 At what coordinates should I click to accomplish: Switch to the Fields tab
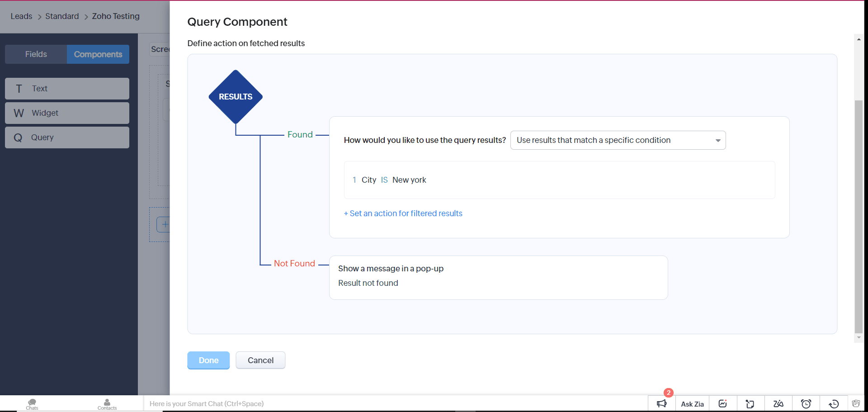coord(36,54)
